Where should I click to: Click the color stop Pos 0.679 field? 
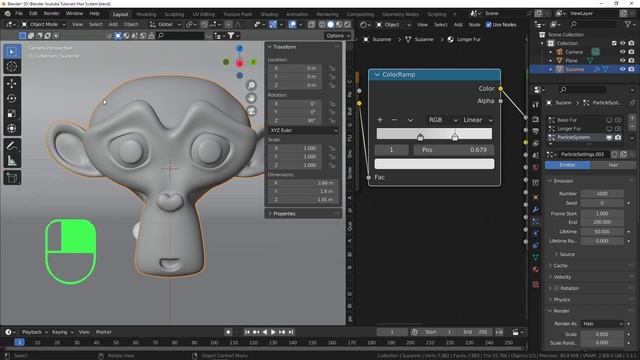(x=454, y=150)
